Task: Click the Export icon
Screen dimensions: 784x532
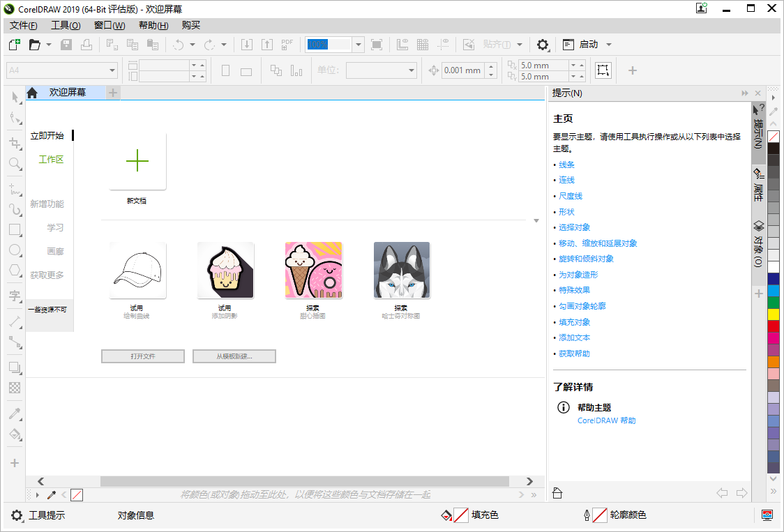Action: 267,45
